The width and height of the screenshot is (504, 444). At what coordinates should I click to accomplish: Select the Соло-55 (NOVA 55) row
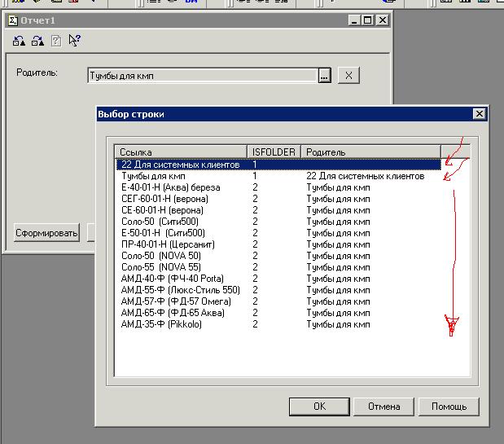pos(161,267)
